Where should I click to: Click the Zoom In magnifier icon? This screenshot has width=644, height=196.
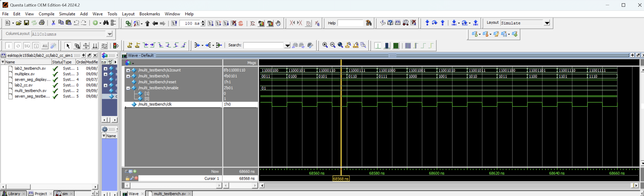(325, 45)
